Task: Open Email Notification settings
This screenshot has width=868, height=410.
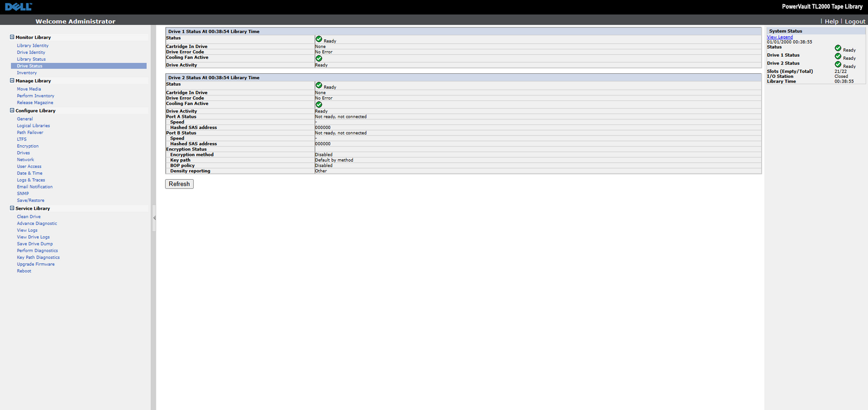Action: (35, 187)
